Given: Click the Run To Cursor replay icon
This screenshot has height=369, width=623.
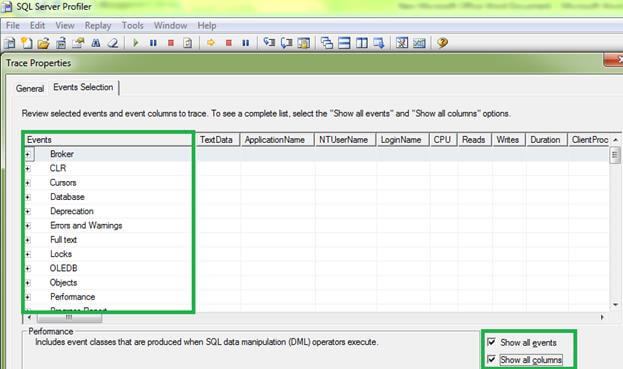Looking at the screenshot, I should click(x=286, y=43).
